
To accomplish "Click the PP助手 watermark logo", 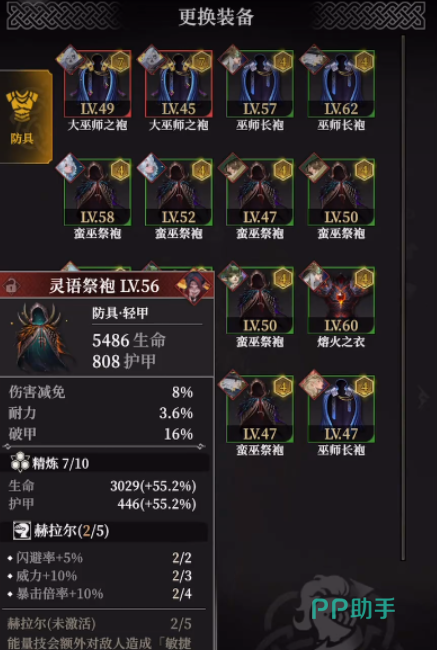I will tap(353, 609).
